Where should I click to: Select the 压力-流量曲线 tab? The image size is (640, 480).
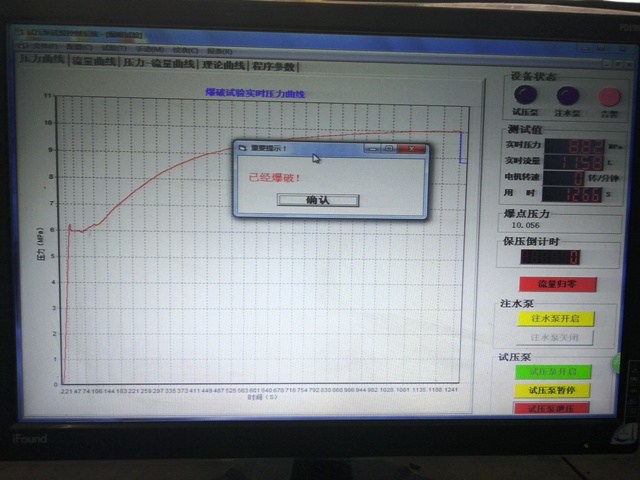coord(154,63)
